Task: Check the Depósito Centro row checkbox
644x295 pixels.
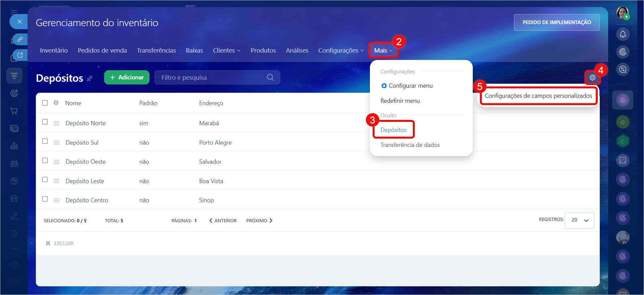Action: coord(45,199)
